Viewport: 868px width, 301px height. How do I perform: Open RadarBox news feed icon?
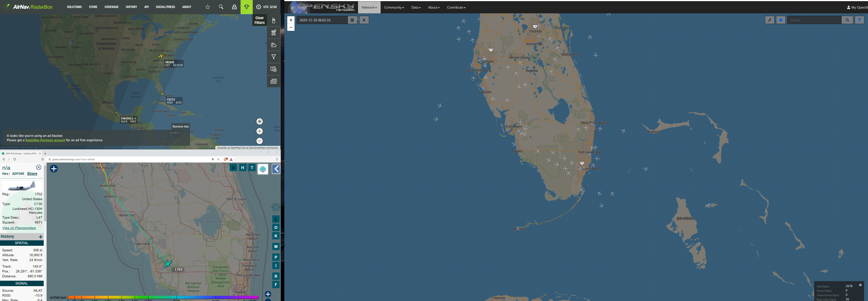274,81
